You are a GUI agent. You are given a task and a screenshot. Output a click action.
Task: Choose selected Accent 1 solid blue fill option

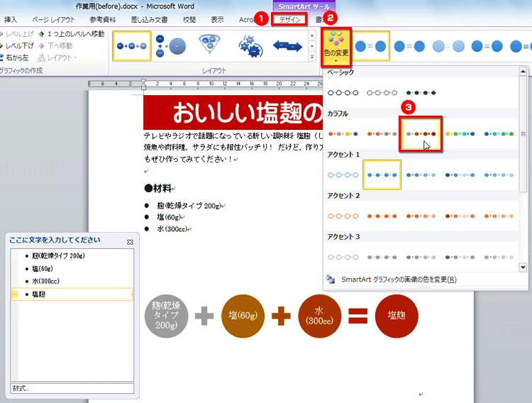click(x=382, y=175)
